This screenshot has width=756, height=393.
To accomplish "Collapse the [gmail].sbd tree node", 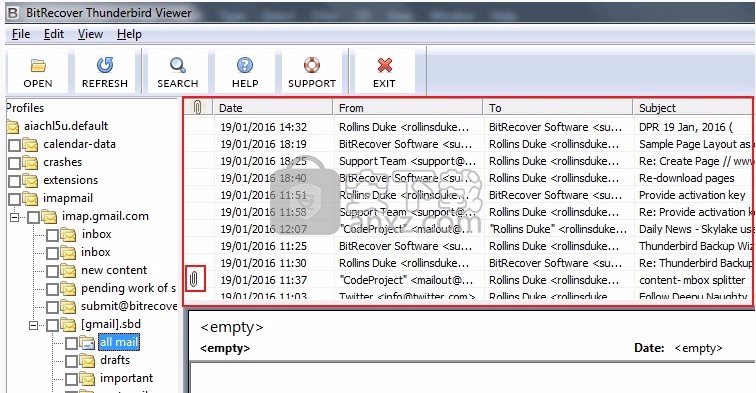I will pyautogui.click(x=33, y=325).
